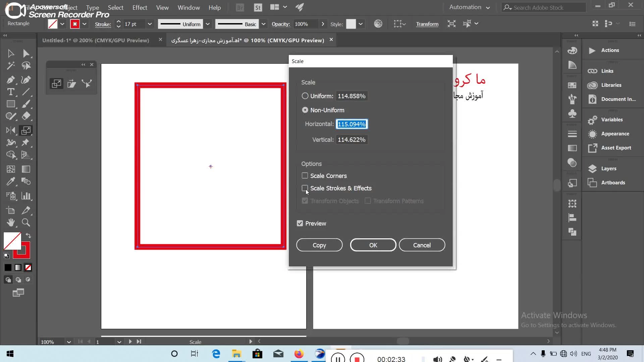
Task: Switch to the Untitled-1 document tab
Action: click(x=96, y=40)
